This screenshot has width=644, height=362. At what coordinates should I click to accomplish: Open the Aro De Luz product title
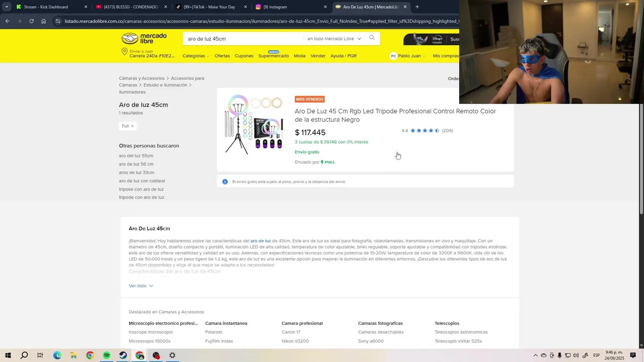(x=395, y=115)
